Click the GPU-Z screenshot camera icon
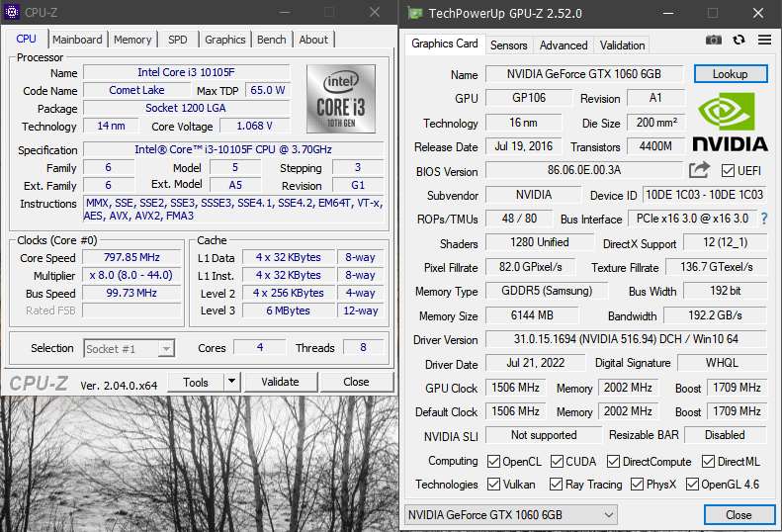 (x=713, y=40)
